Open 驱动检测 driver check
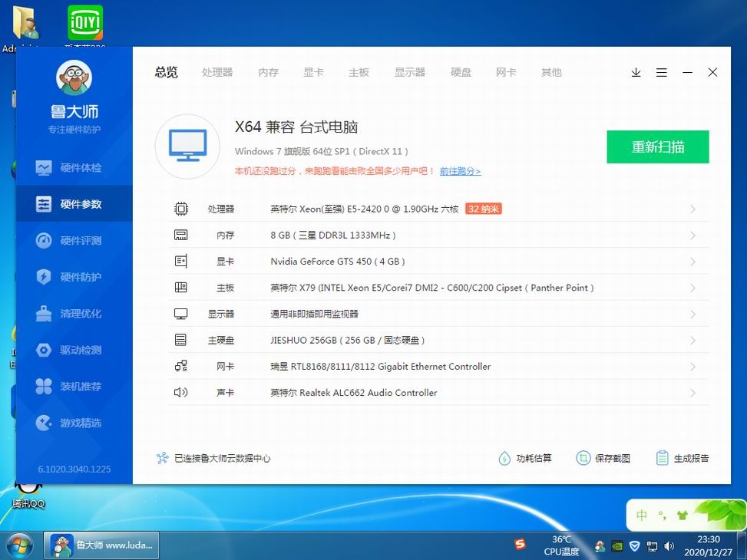747x560 pixels. coord(74,350)
